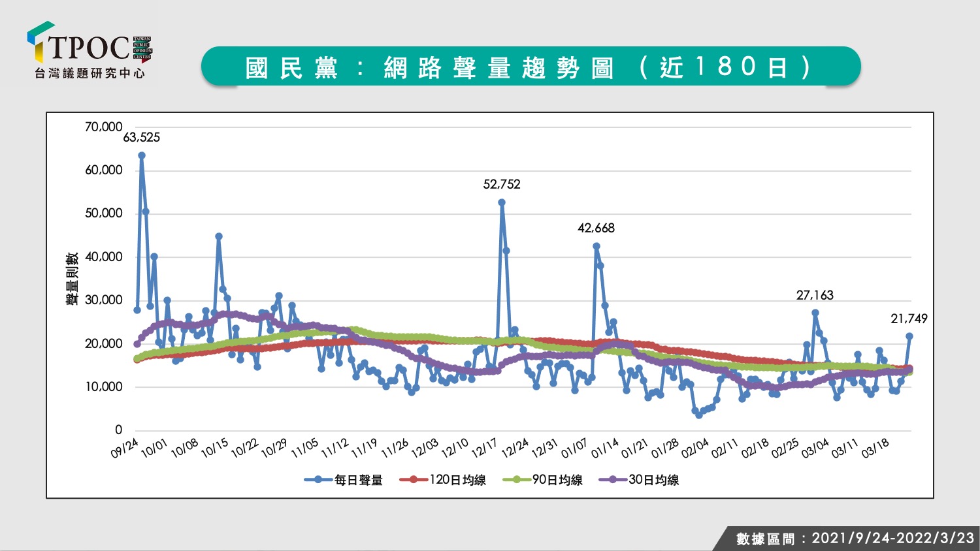Click the green 90日均線 legend marker

(x=517, y=480)
